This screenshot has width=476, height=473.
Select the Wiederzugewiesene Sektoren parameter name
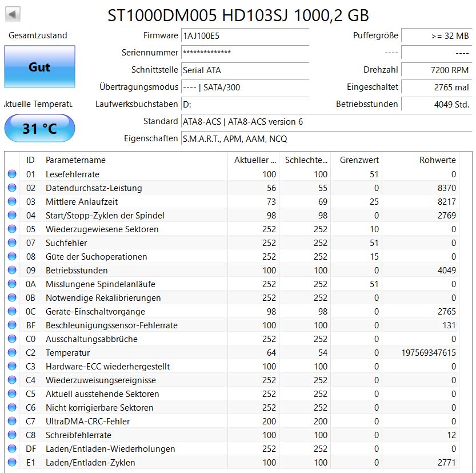102,229
